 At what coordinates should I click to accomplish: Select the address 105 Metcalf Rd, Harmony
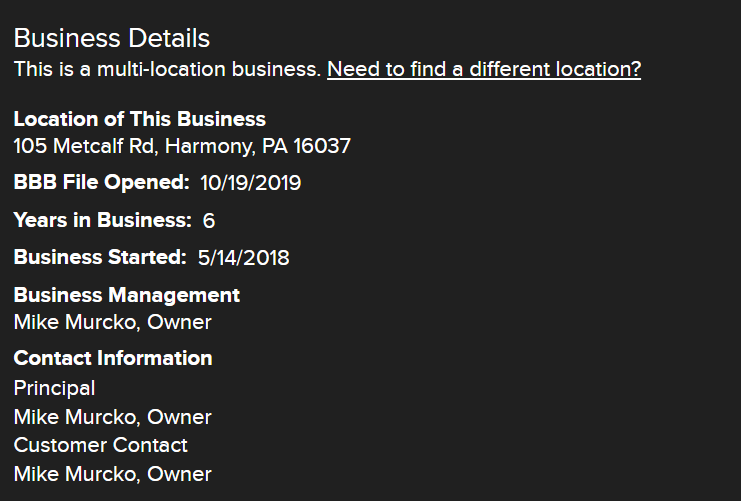tap(182, 146)
